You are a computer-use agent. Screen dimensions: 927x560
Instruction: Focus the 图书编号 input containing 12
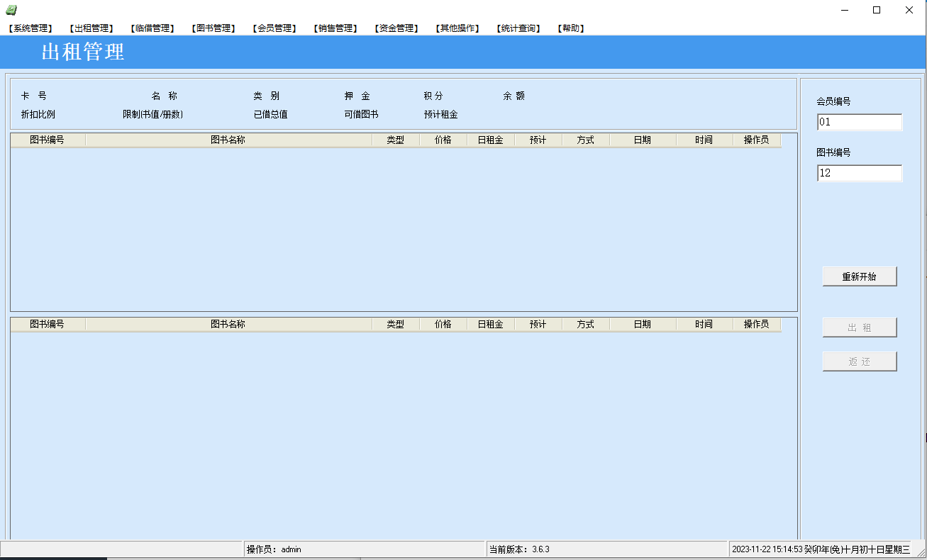[x=860, y=173]
